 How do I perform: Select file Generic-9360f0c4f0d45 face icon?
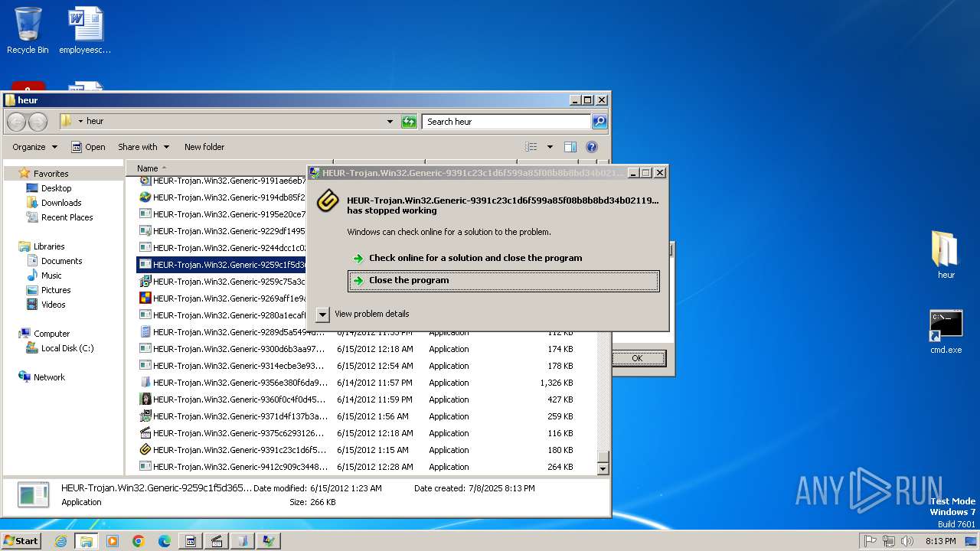(145, 399)
